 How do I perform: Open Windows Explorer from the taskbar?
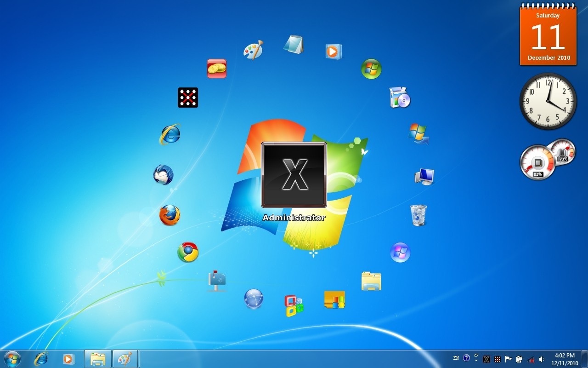click(x=97, y=358)
